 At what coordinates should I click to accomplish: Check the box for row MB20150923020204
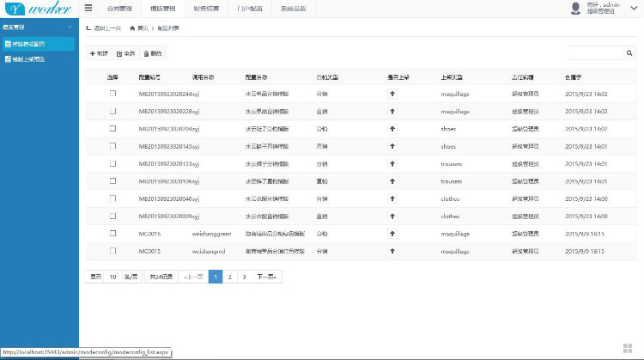click(x=113, y=129)
